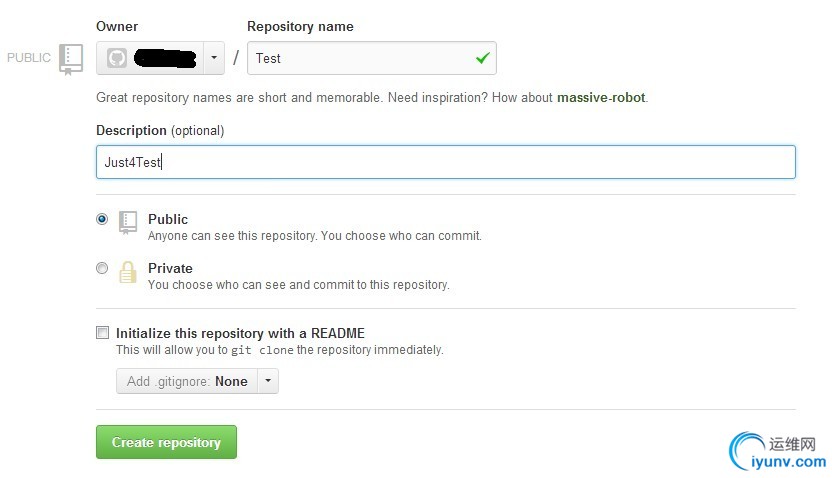Image resolution: width=832 pixels, height=478 pixels.
Task: Focus the Repository name text field
Action: [360, 58]
